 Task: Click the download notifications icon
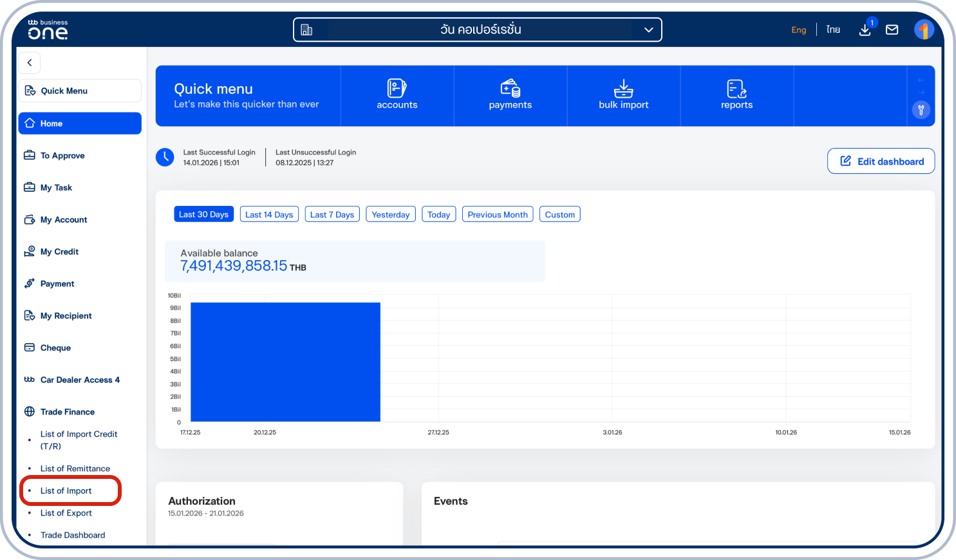[865, 30]
